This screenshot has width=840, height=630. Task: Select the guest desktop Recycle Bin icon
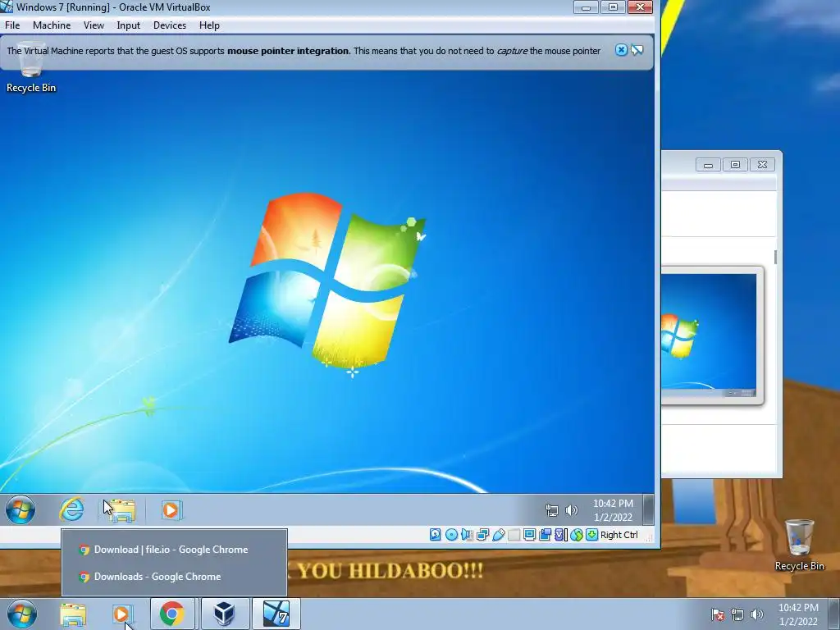[31, 69]
